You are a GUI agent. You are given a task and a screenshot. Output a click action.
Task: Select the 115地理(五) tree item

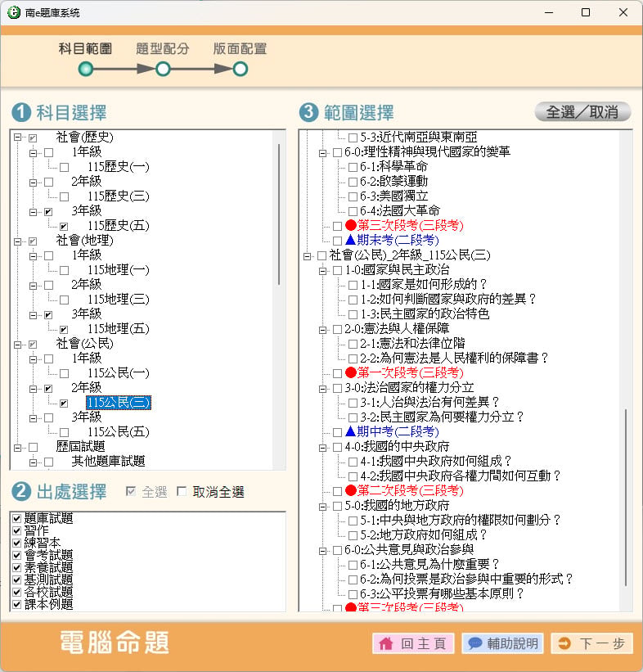tap(119, 329)
